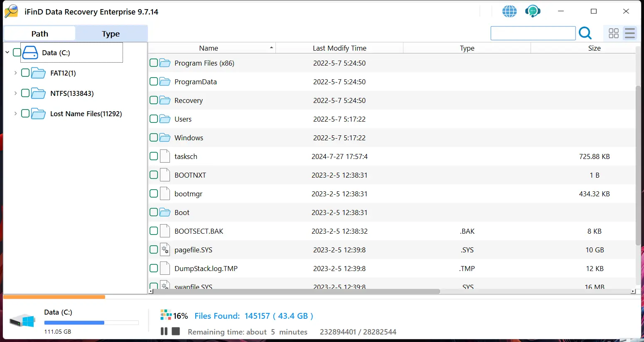Viewport: 644px width, 342px height.
Task: Click the search input field
Action: pyautogui.click(x=533, y=33)
